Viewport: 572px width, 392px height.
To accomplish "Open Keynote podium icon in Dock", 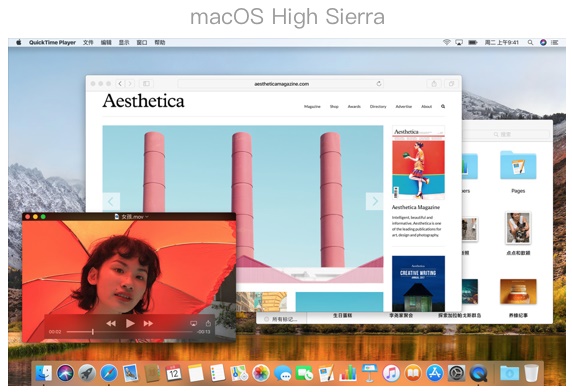I will pyautogui.click(x=369, y=373).
